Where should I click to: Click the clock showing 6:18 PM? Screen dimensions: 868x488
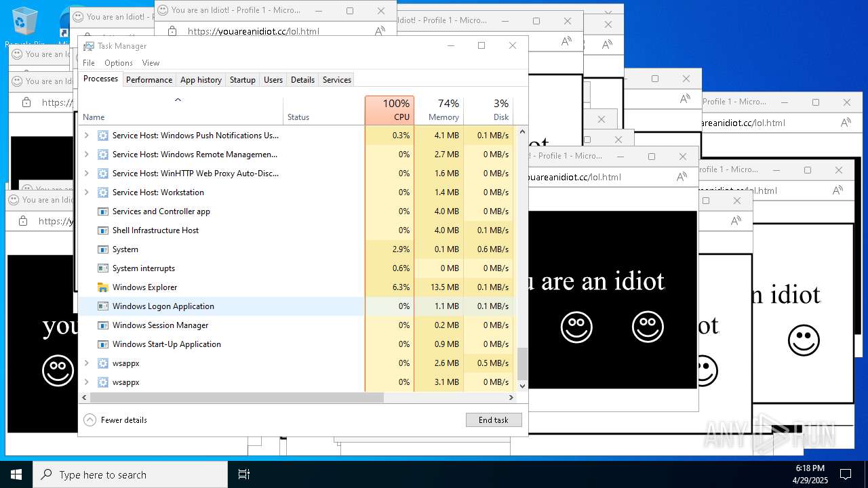pyautogui.click(x=810, y=468)
